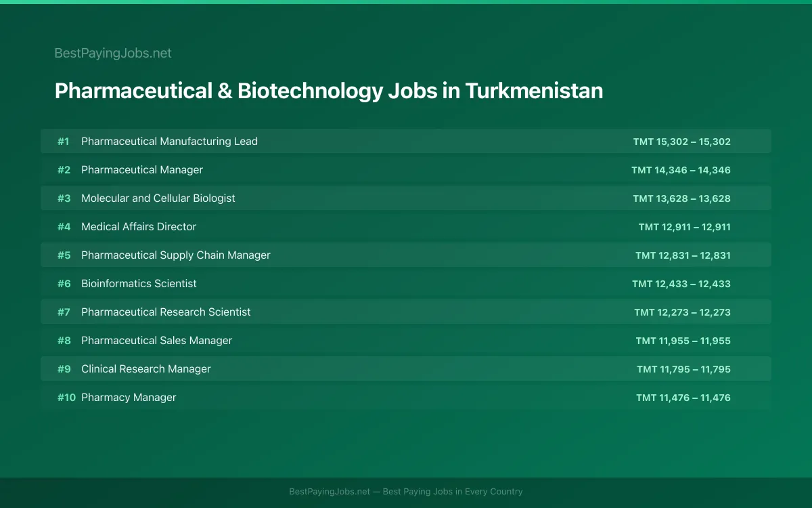Click rank number #5
Screen dimensions: 812x508
[64, 255]
